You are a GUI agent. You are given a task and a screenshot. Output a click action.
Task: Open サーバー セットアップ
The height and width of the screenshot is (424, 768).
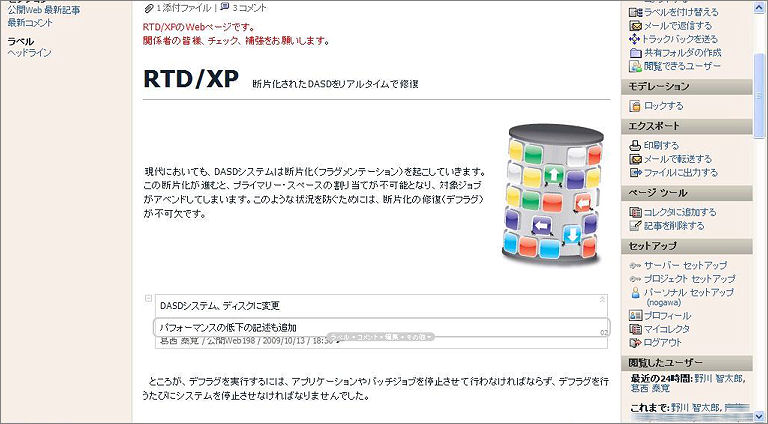(x=685, y=265)
